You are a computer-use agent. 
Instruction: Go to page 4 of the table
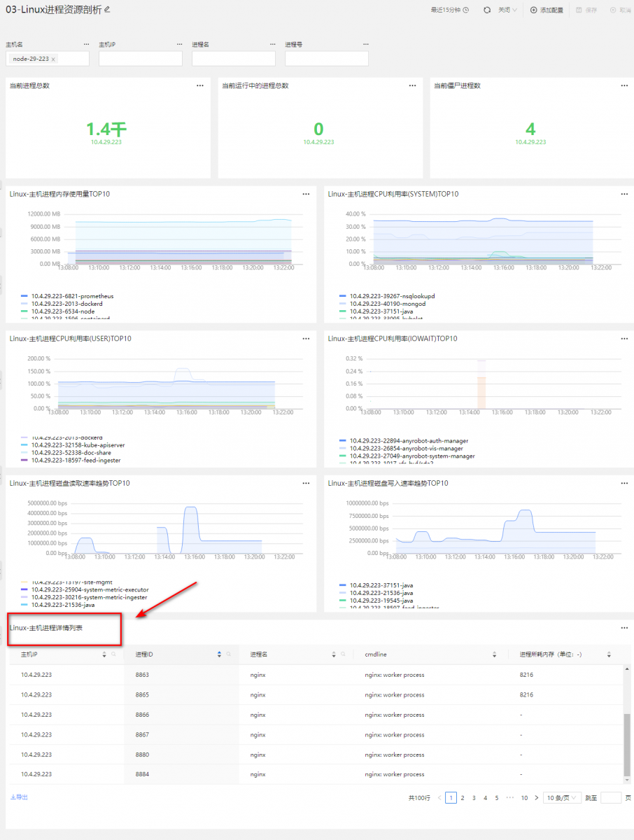coord(486,798)
